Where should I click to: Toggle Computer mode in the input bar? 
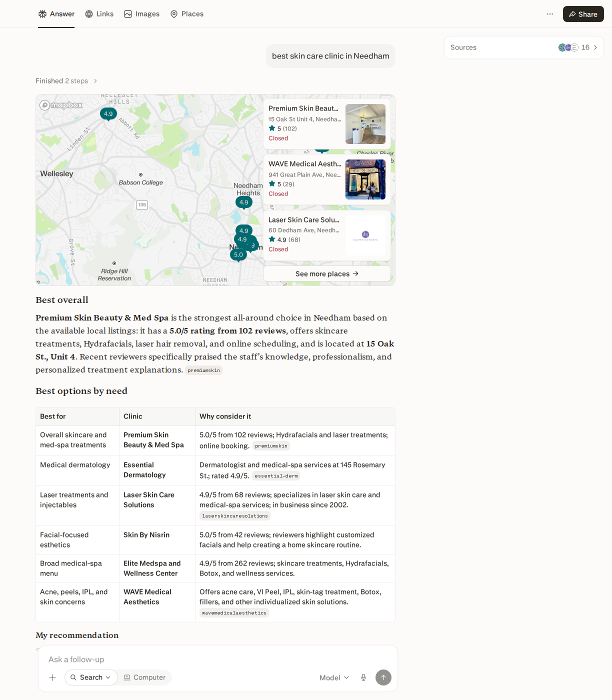click(144, 677)
